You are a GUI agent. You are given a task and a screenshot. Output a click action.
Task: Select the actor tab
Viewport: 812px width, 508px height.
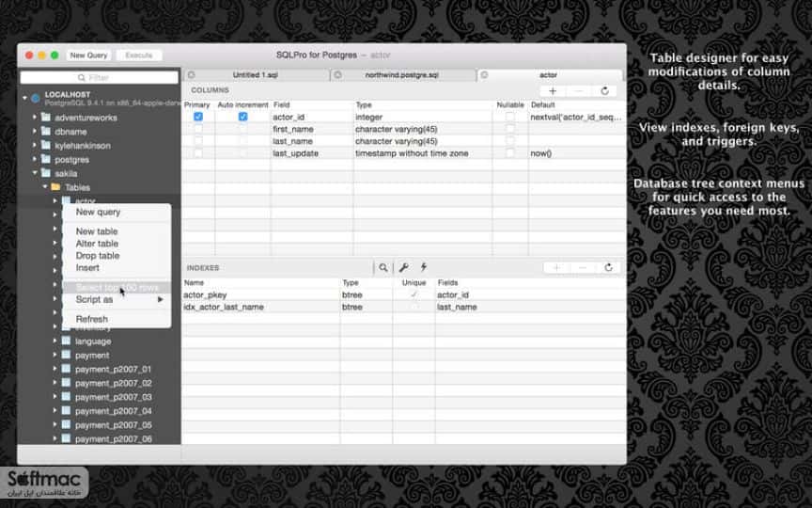click(549, 74)
